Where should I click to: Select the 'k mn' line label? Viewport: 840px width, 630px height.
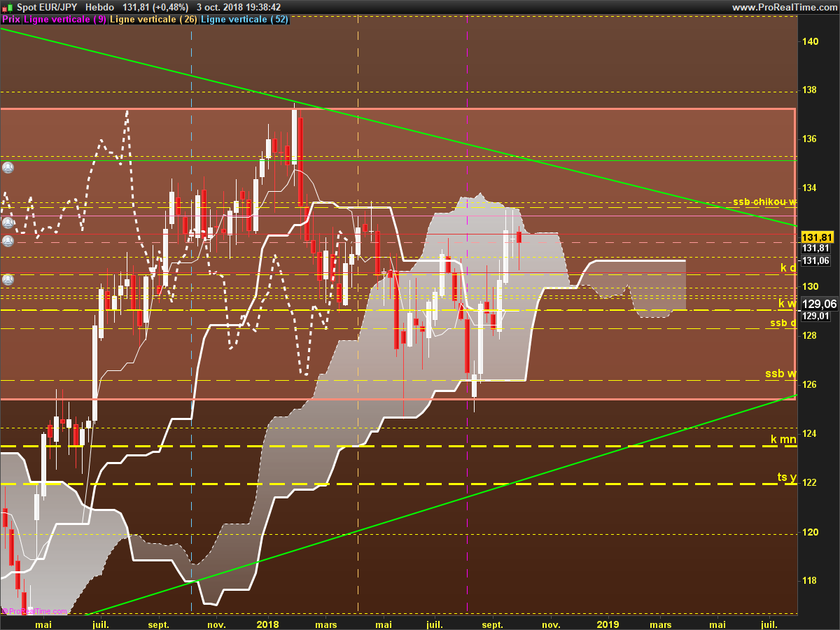(783, 440)
